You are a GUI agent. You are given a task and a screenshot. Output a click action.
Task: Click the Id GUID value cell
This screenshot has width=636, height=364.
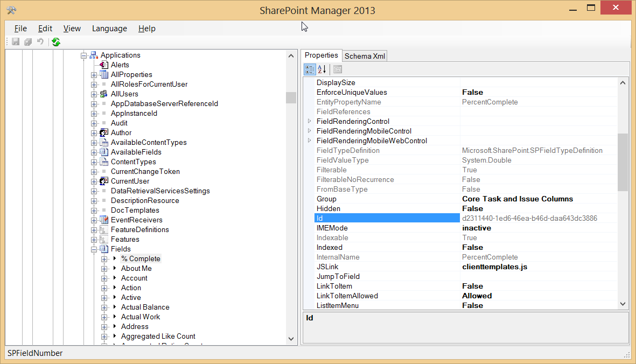coord(539,218)
